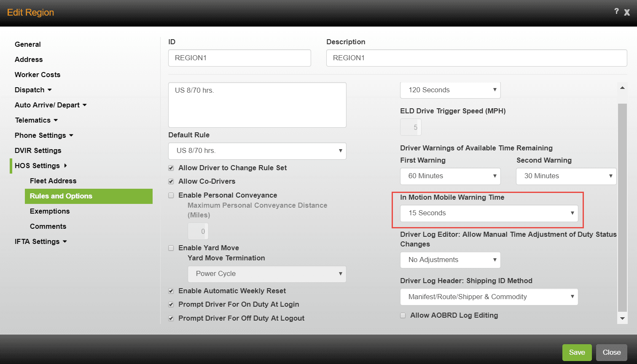Expand the Dispatch menu arrow
This screenshot has width=637, height=364.
tap(50, 90)
